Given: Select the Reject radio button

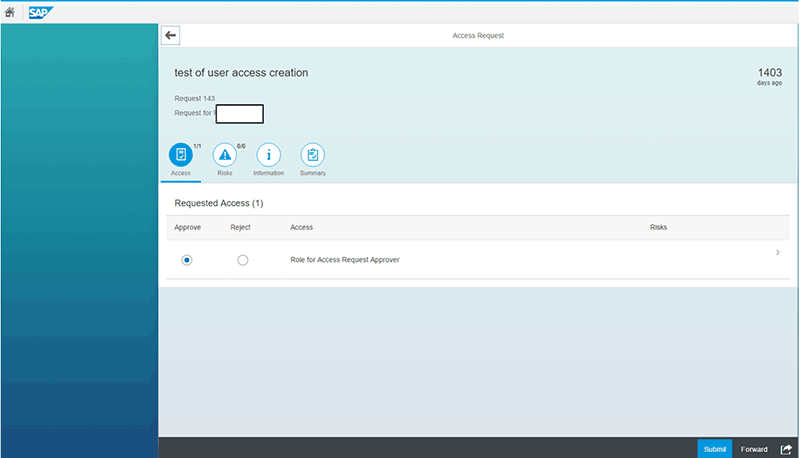Looking at the screenshot, I should pyautogui.click(x=242, y=260).
